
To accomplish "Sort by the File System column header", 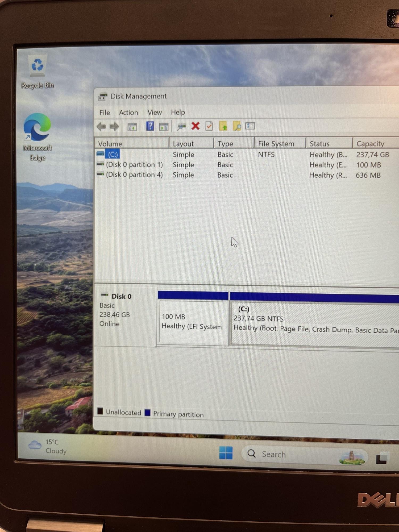I will 280,143.
